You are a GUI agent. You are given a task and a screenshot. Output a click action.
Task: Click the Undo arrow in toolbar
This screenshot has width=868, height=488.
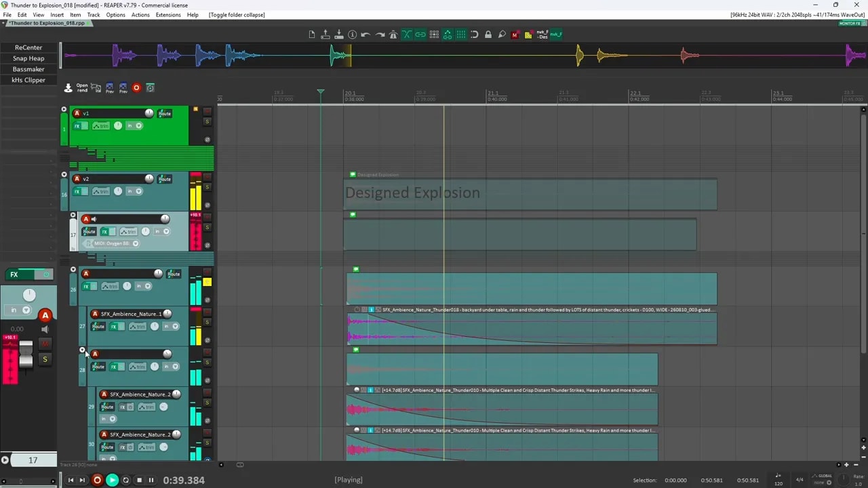point(366,35)
